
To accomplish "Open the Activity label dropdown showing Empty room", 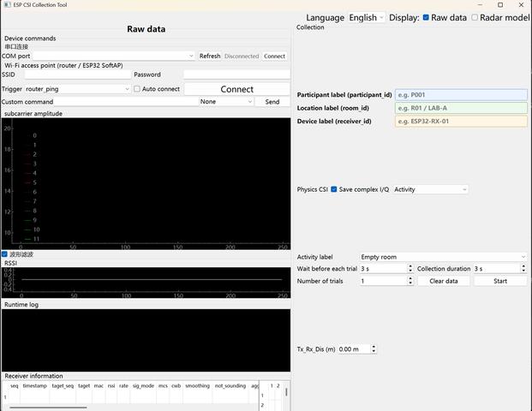I will tap(443, 257).
